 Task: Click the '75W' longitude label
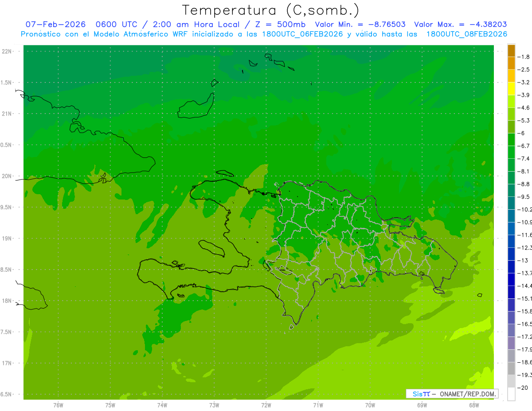110,405
